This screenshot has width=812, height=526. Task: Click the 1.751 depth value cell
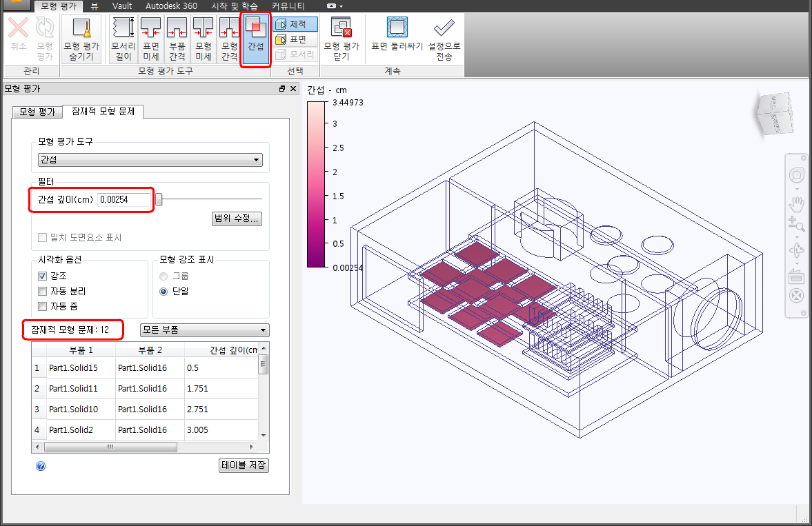coord(221,389)
